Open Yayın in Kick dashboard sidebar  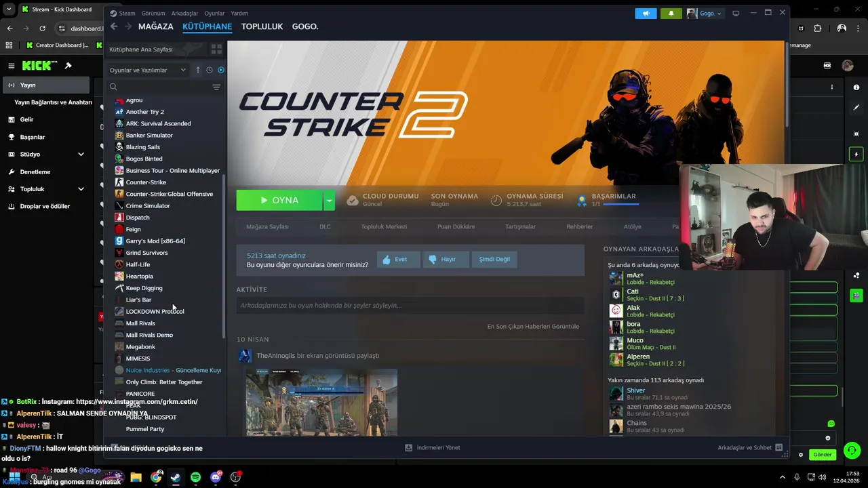click(45, 85)
